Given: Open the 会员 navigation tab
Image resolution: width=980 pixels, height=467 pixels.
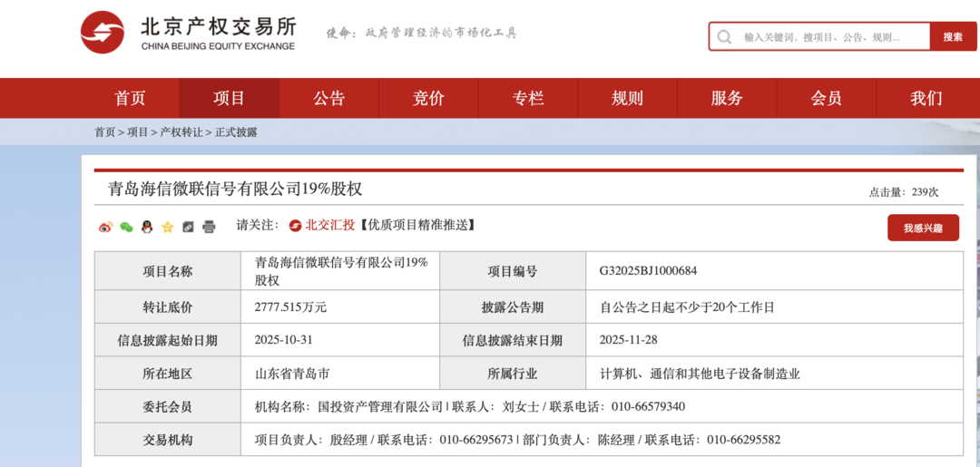Looking at the screenshot, I should point(826,99).
